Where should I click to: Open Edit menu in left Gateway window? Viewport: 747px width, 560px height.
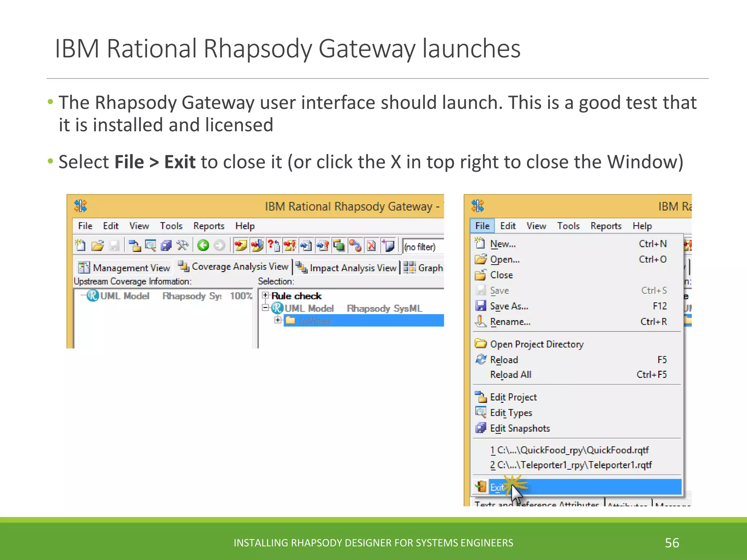click(111, 226)
